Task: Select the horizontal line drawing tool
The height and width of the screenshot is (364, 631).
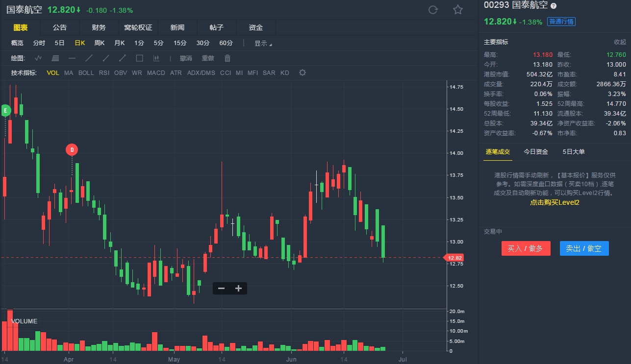Action: point(72,58)
